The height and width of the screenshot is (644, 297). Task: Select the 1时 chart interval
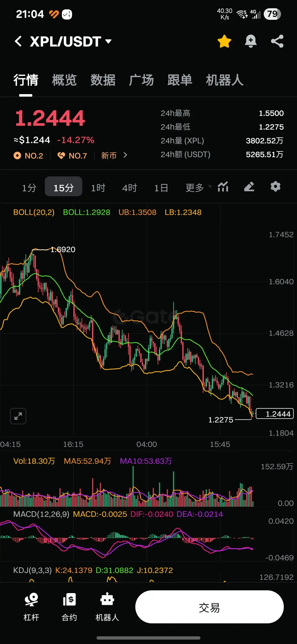point(98,188)
